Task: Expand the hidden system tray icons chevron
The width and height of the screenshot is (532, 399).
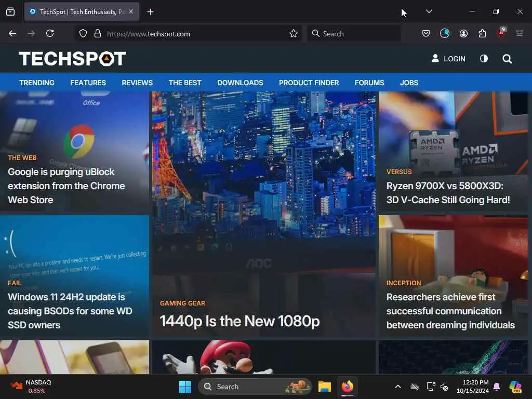Action: tap(398, 387)
